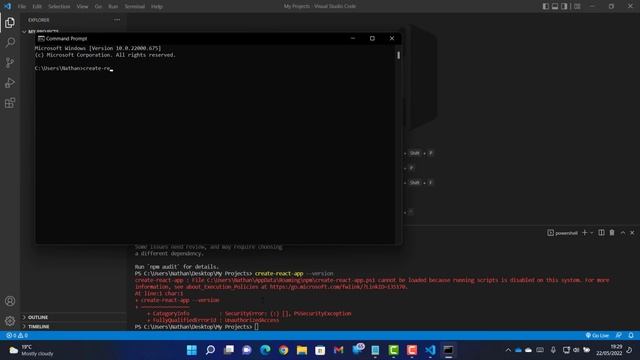This screenshot has height=360, width=640.
Task: Open the clock showing 22/05/2022
Action: point(609,350)
